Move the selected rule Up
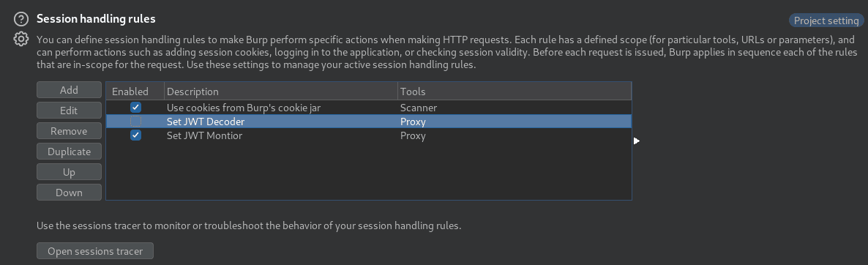 70,172
